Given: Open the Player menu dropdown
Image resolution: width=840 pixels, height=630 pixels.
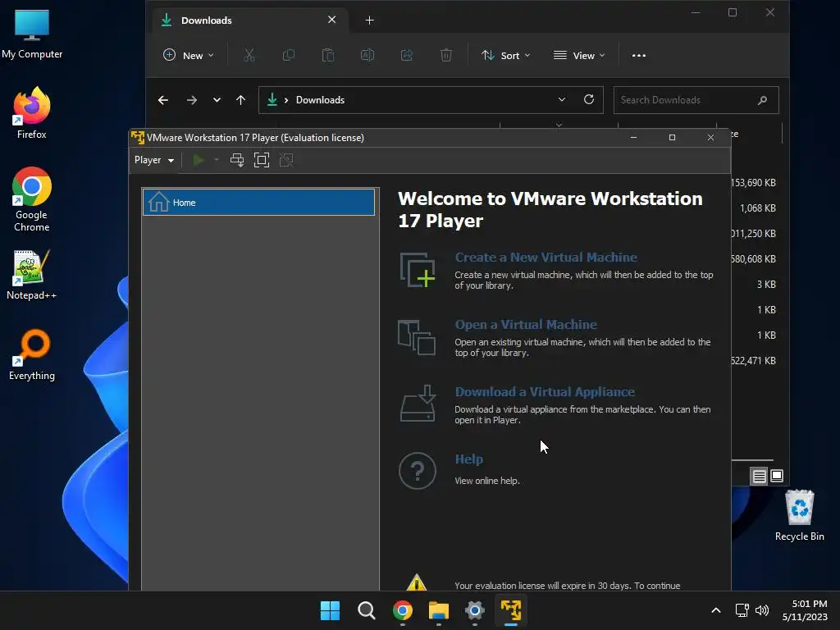Looking at the screenshot, I should pos(153,160).
